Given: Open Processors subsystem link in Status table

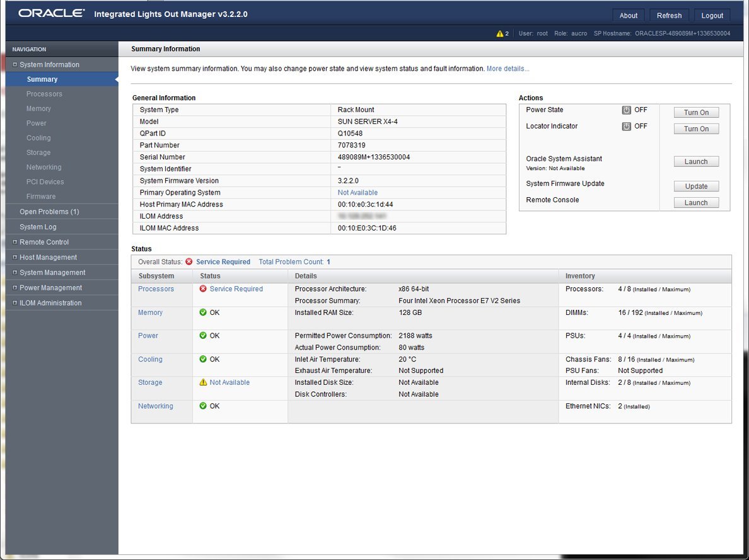Looking at the screenshot, I should [156, 289].
